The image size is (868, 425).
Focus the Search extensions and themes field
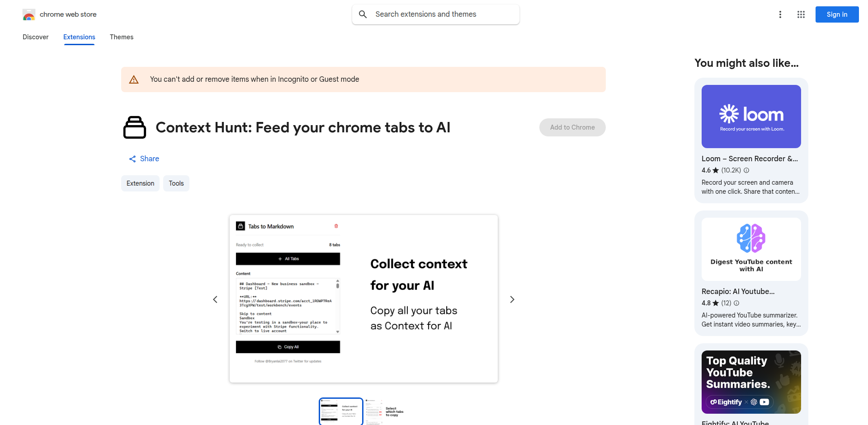point(436,14)
